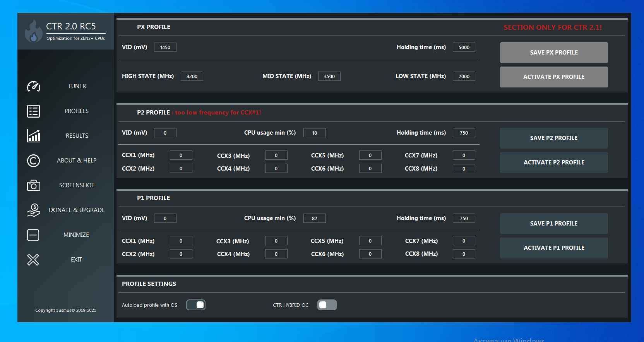Viewport: 644px width, 342px height.
Task: Select MINIMIZE text in the sidebar
Action: (x=76, y=235)
